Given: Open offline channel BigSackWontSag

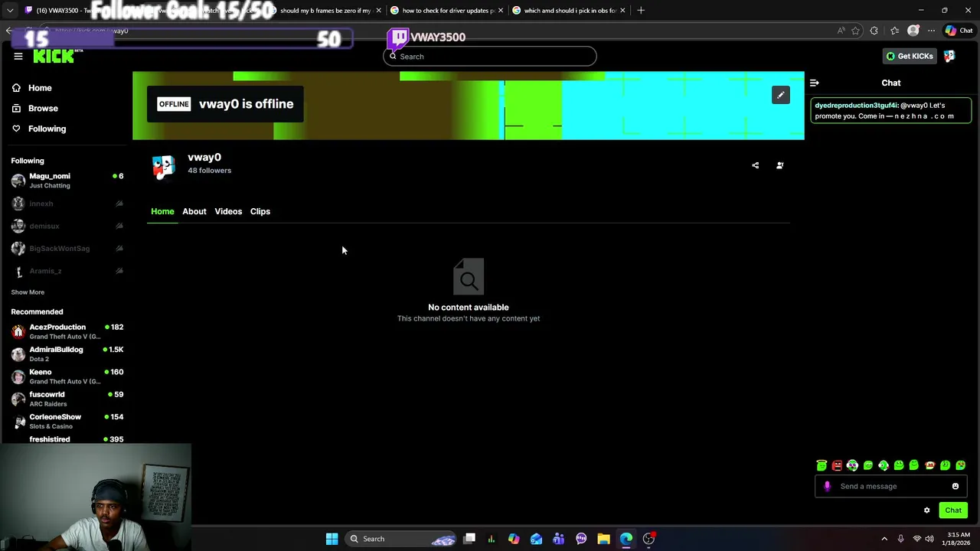Looking at the screenshot, I should click(x=67, y=248).
